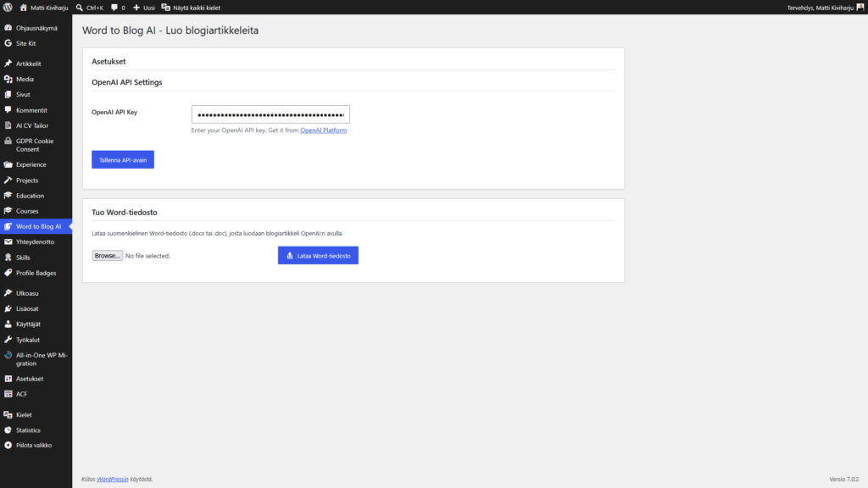
Task: Open the Word to Blog AI menu item
Action: click(x=36, y=226)
